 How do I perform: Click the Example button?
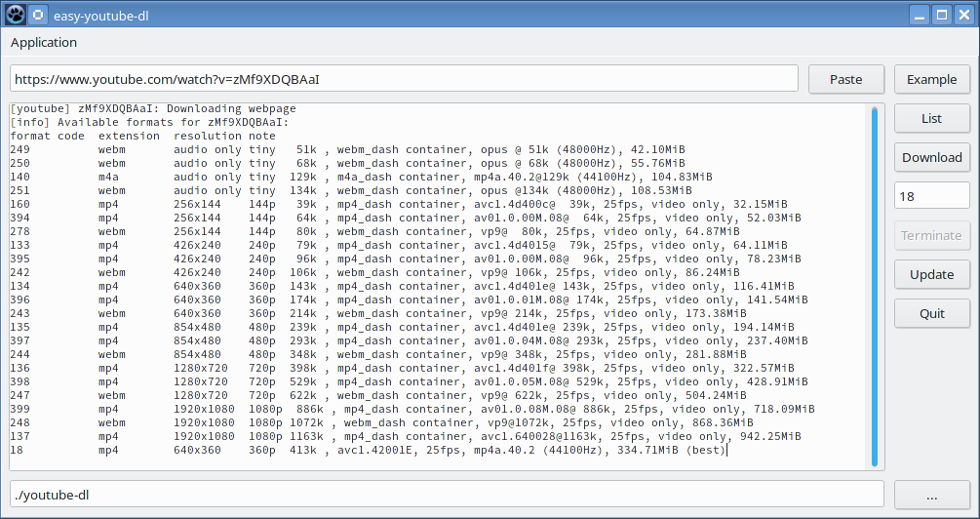pos(931,79)
